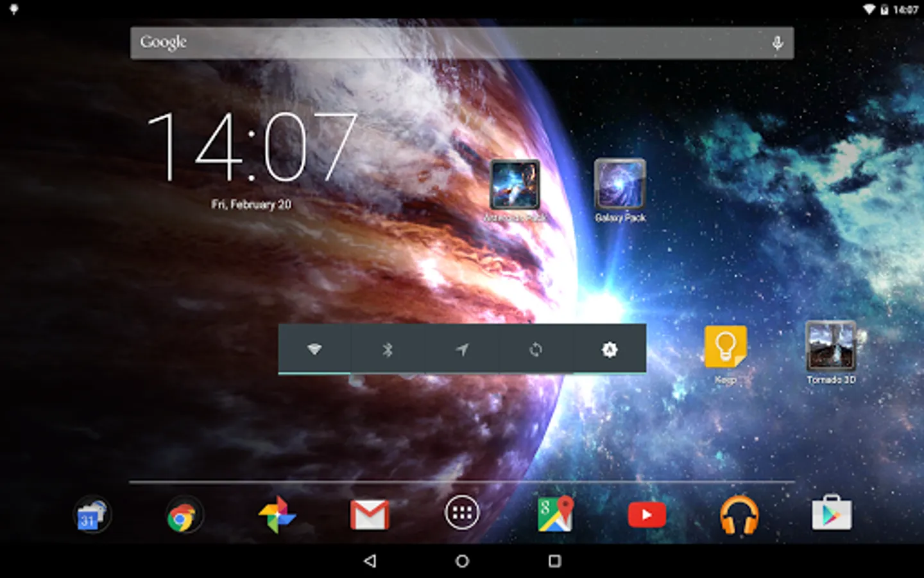
Task: Start voice search with the microphone icon
Action: pos(777,43)
